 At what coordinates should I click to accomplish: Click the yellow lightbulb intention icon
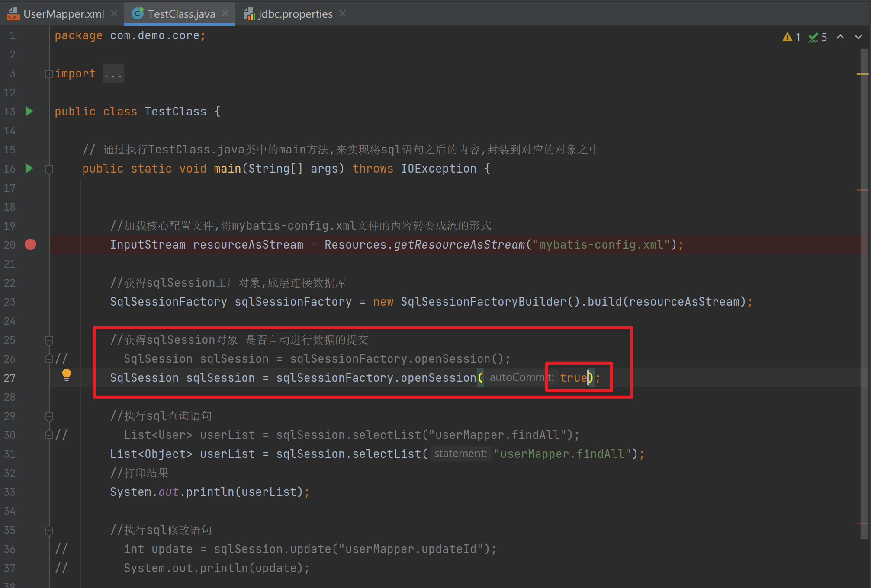pos(66,375)
